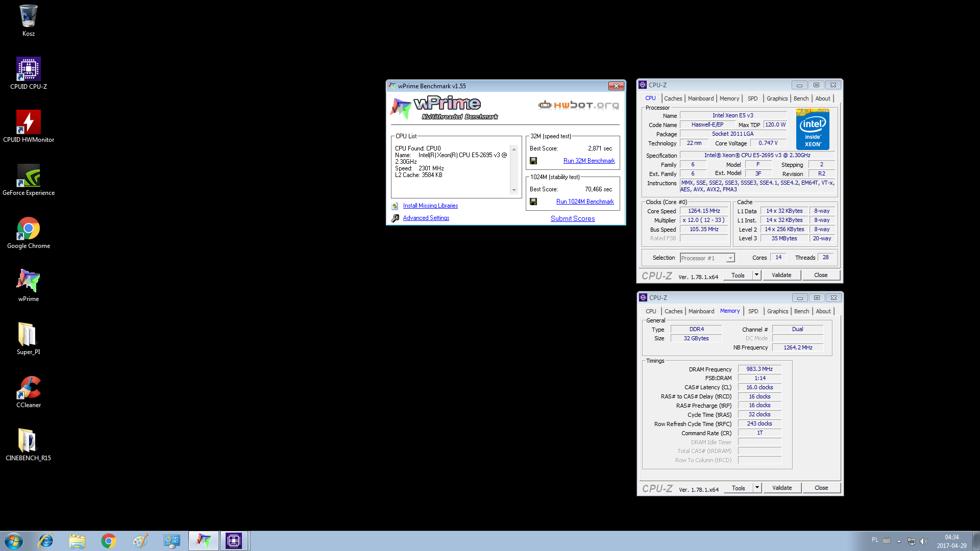980x551 pixels.
Task: Open Bench tab in lower CPU-Z window
Action: pyautogui.click(x=801, y=311)
